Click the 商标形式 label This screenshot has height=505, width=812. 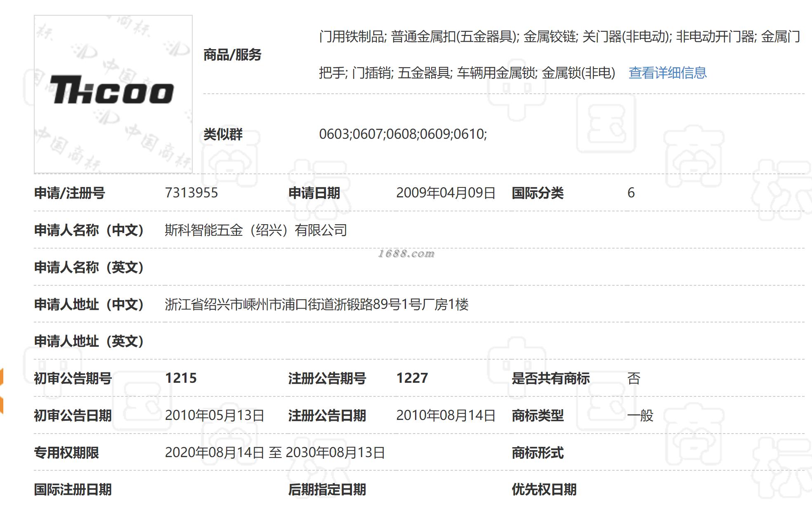[x=537, y=453]
